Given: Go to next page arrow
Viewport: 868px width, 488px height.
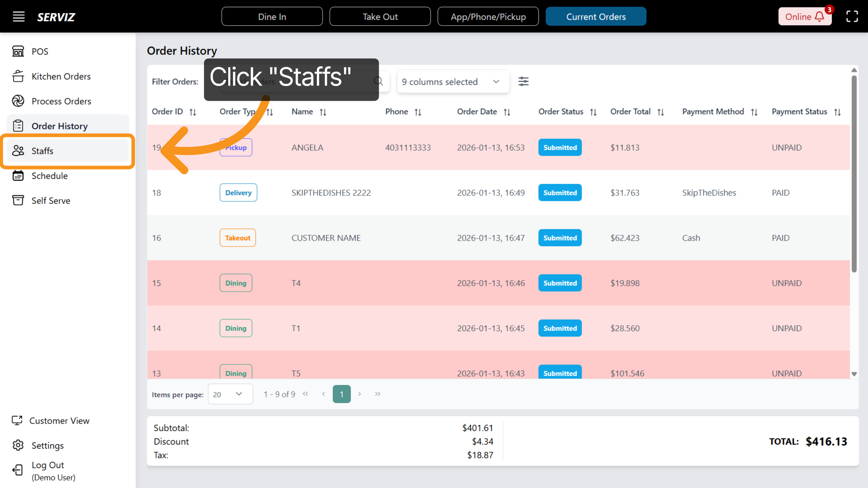Looking at the screenshot, I should pos(359,394).
